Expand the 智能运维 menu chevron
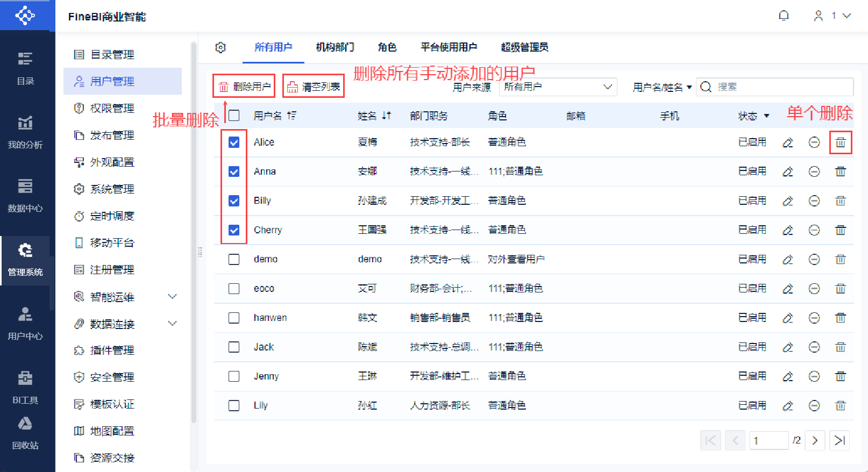 [x=172, y=297]
